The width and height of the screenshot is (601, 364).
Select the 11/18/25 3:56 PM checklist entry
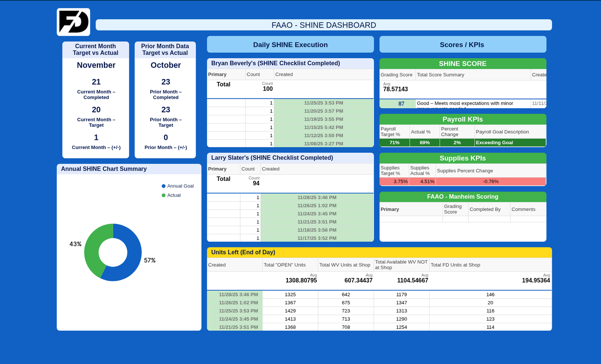(317, 230)
